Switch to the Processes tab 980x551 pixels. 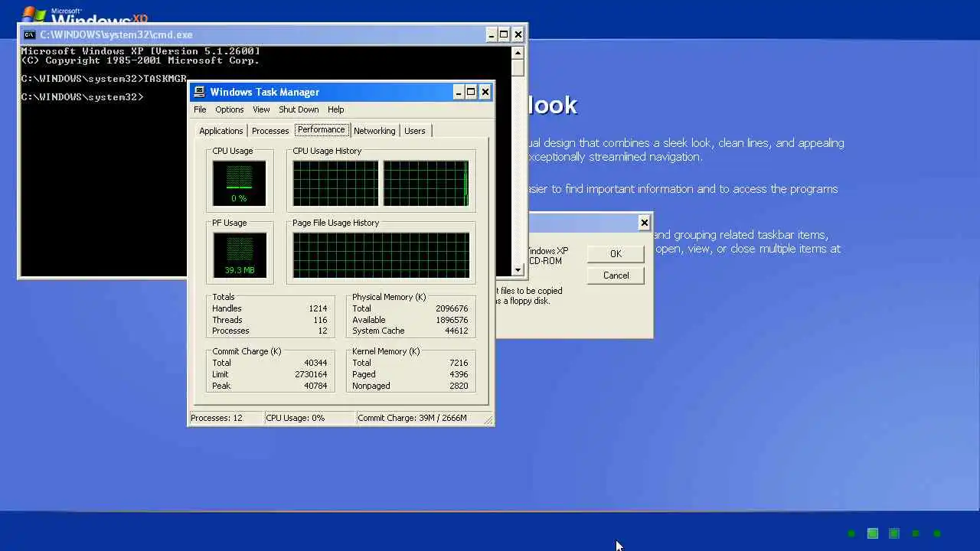(x=270, y=131)
